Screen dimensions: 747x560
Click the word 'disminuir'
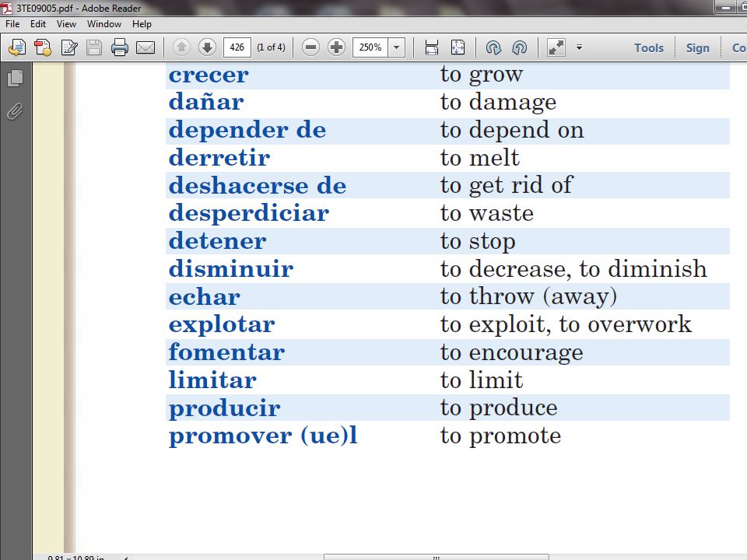tap(231, 268)
